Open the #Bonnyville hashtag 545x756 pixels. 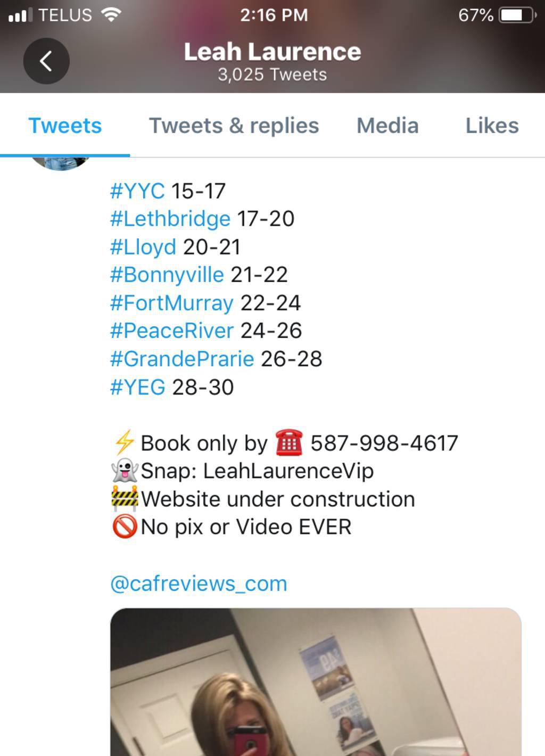click(167, 275)
